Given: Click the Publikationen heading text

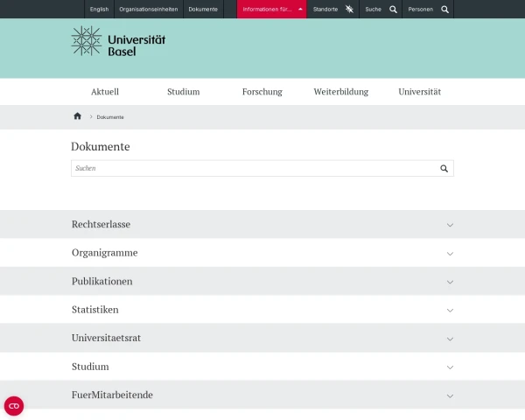Looking at the screenshot, I should pos(101,282).
